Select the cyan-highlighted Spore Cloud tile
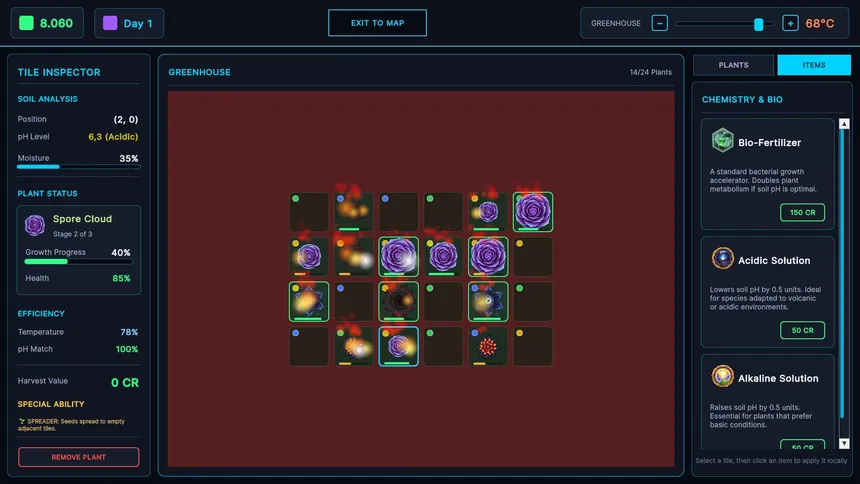Screen dimensions: 860x484 click(399, 346)
